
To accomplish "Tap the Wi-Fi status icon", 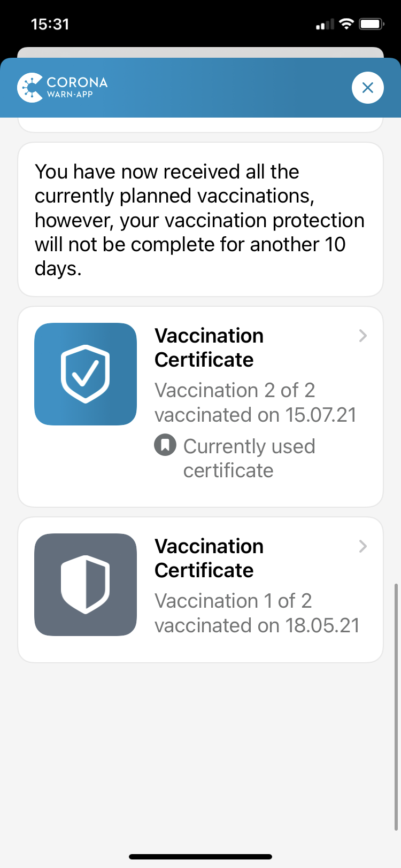I will (346, 24).
